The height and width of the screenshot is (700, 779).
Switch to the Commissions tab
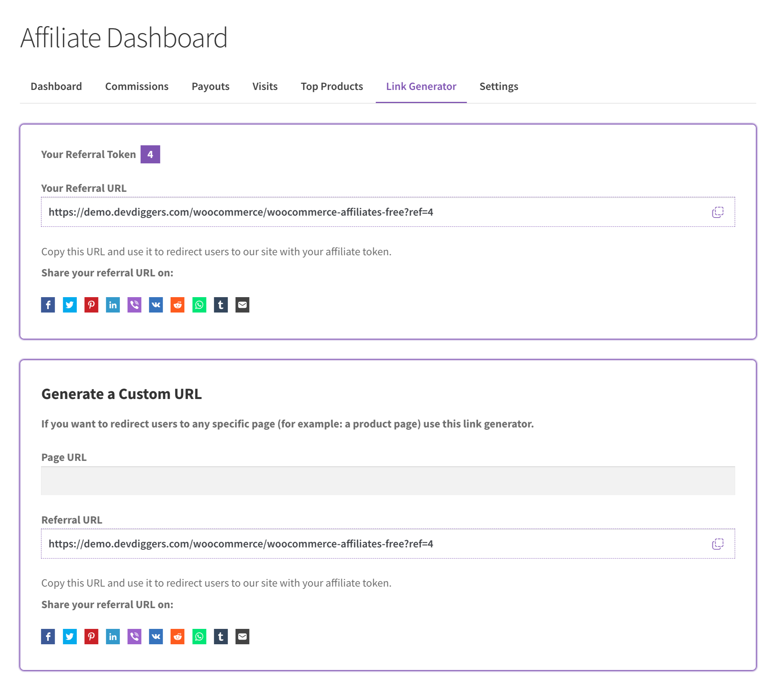click(x=136, y=86)
